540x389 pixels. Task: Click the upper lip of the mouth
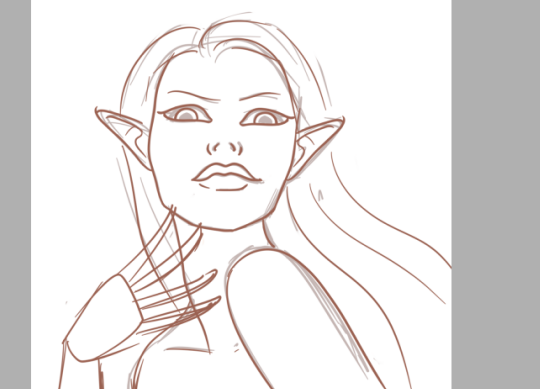(226, 171)
